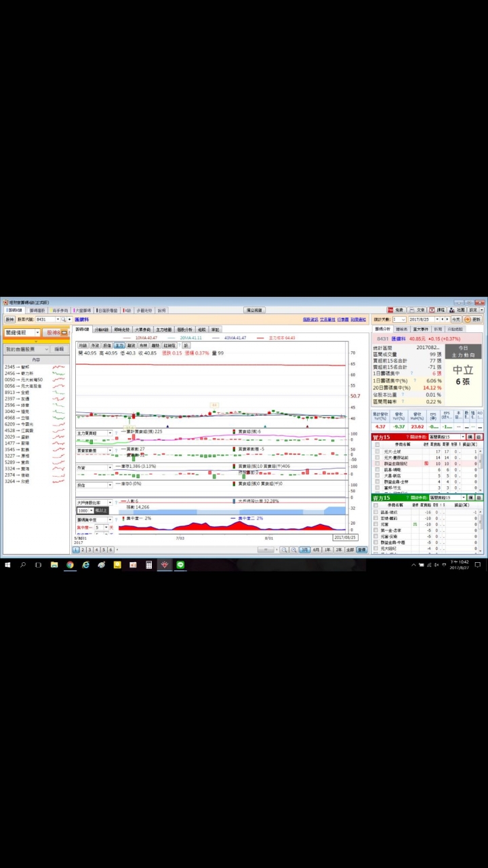
Task: Launch Chrome from the taskbar
Action: pos(70,564)
